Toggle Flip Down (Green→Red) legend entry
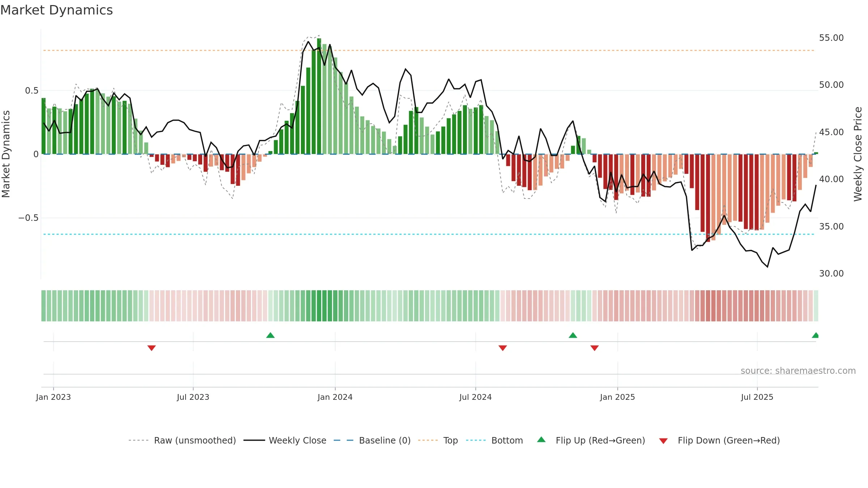868x488 pixels. (719, 440)
